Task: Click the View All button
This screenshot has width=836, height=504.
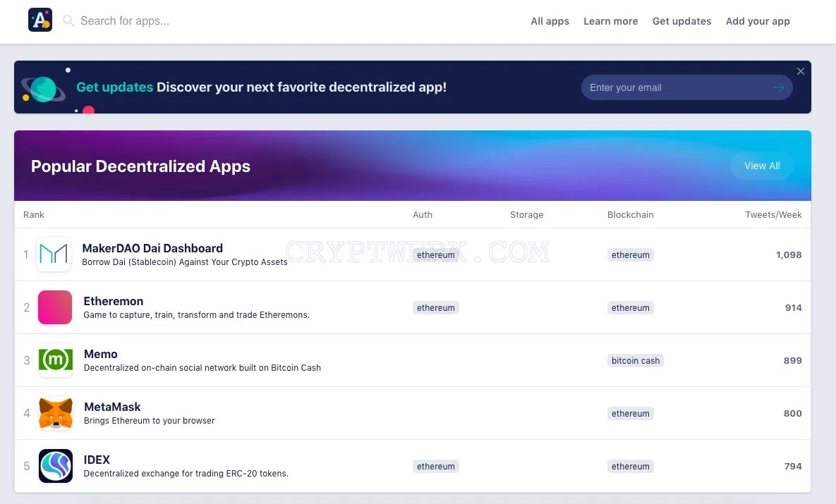Action: [762, 166]
